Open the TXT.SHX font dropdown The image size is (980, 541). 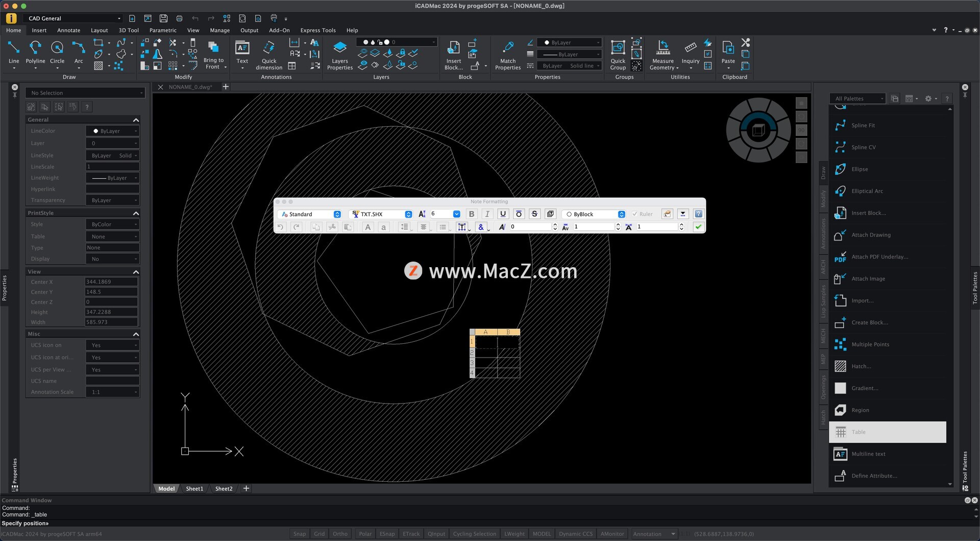pyautogui.click(x=382, y=214)
